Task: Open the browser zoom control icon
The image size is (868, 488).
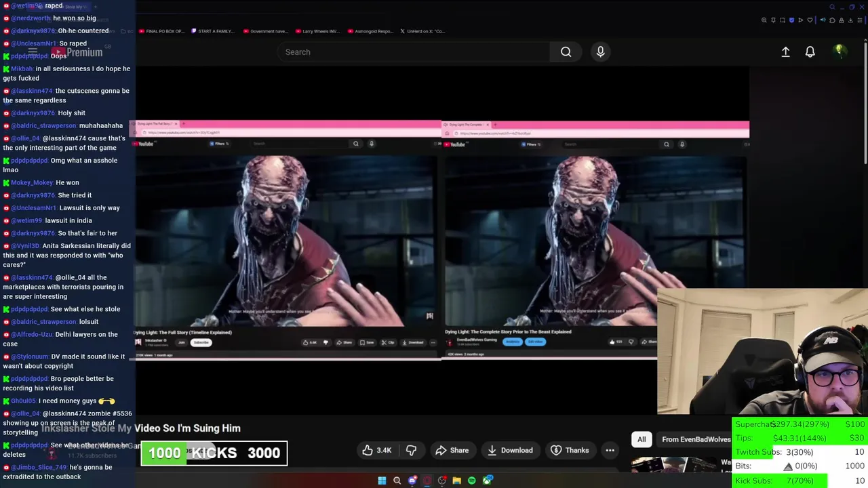Action: click(x=764, y=20)
